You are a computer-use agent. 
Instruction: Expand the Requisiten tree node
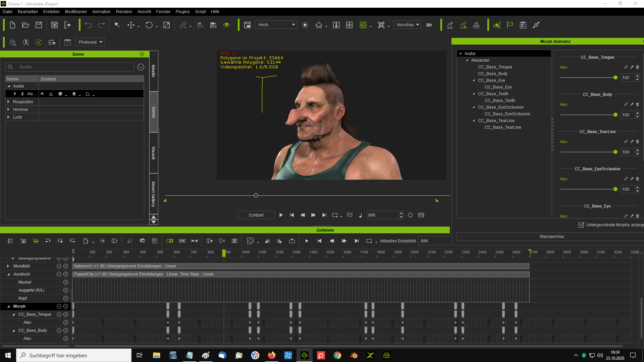[x=8, y=102]
